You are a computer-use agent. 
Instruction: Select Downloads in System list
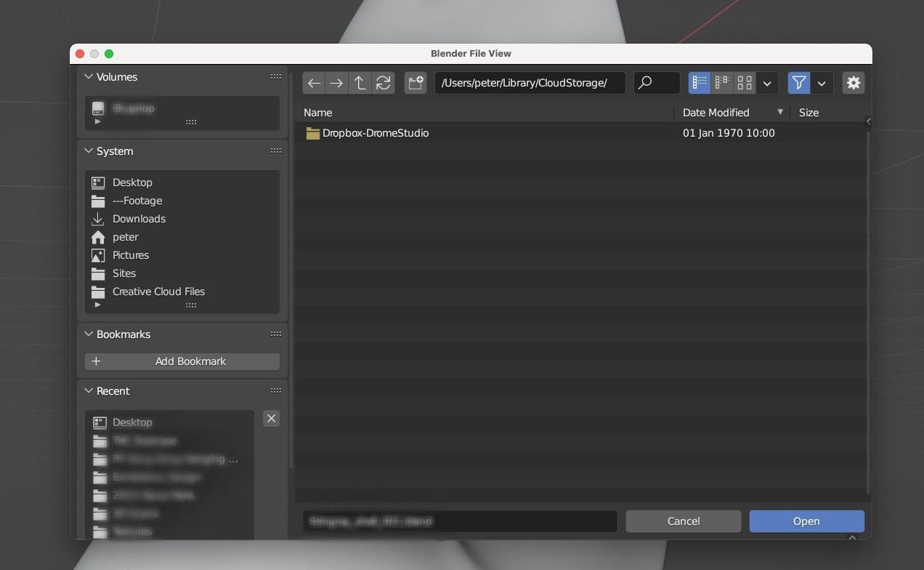pos(139,219)
